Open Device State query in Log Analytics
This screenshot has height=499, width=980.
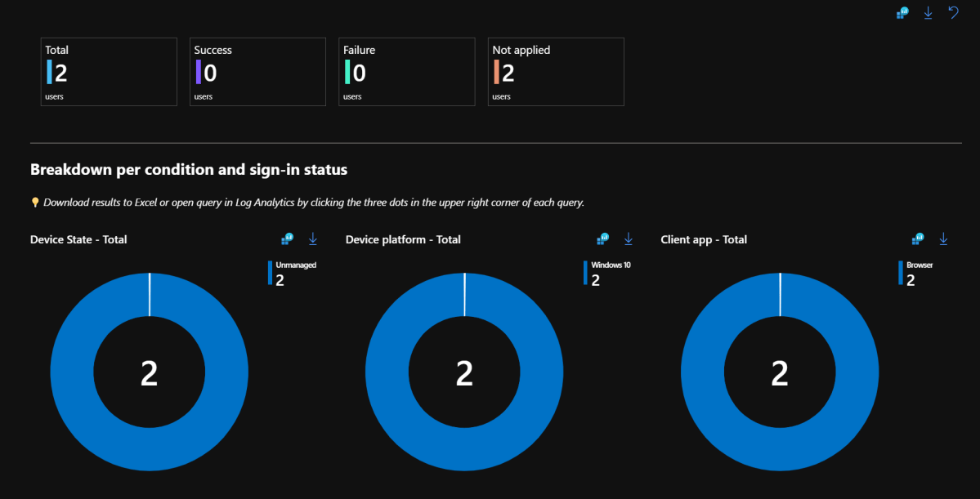(287, 238)
